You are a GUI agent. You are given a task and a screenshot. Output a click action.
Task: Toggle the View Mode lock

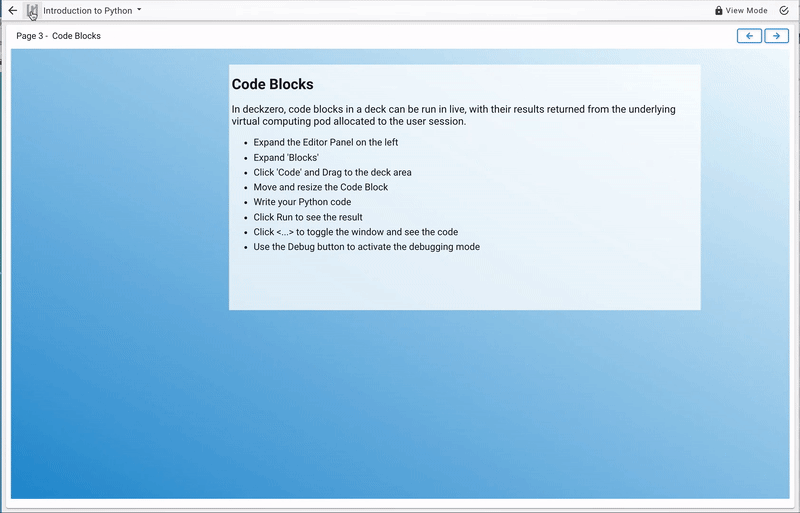click(x=741, y=11)
